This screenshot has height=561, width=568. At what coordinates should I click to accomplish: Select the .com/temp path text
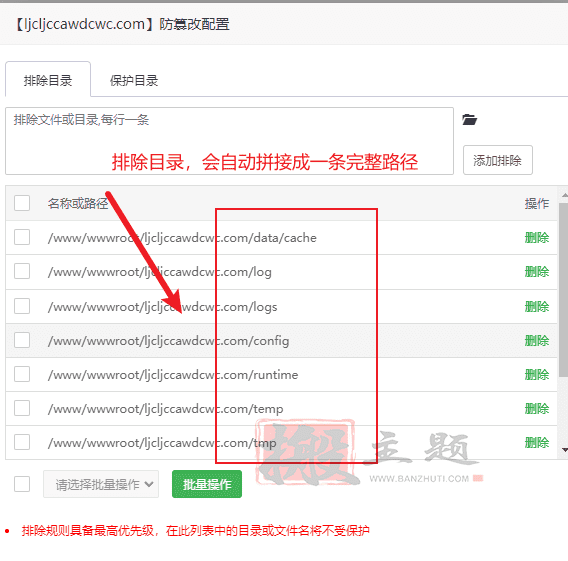click(x=166, y=409)
